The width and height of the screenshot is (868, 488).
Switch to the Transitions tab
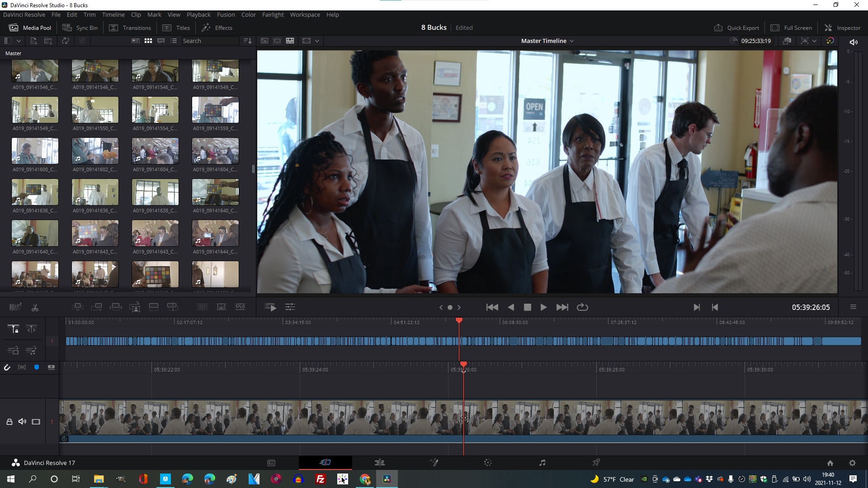click(130, 28)
